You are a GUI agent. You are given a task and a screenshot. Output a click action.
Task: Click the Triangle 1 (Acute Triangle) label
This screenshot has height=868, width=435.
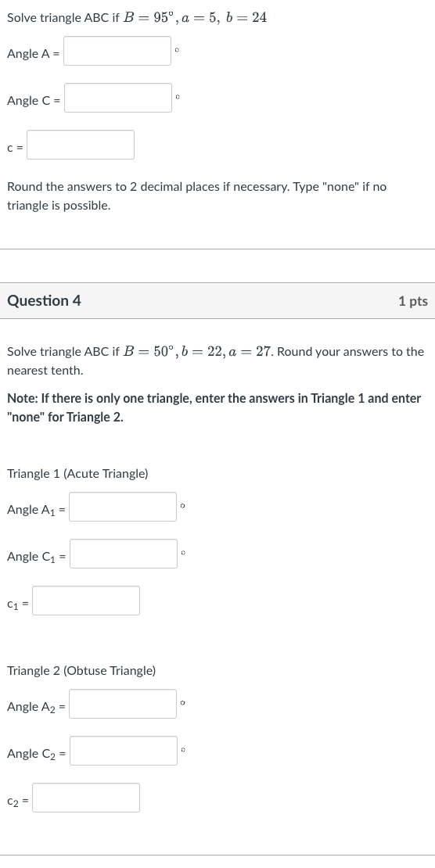pyautogui.click(x=77, y=474)
